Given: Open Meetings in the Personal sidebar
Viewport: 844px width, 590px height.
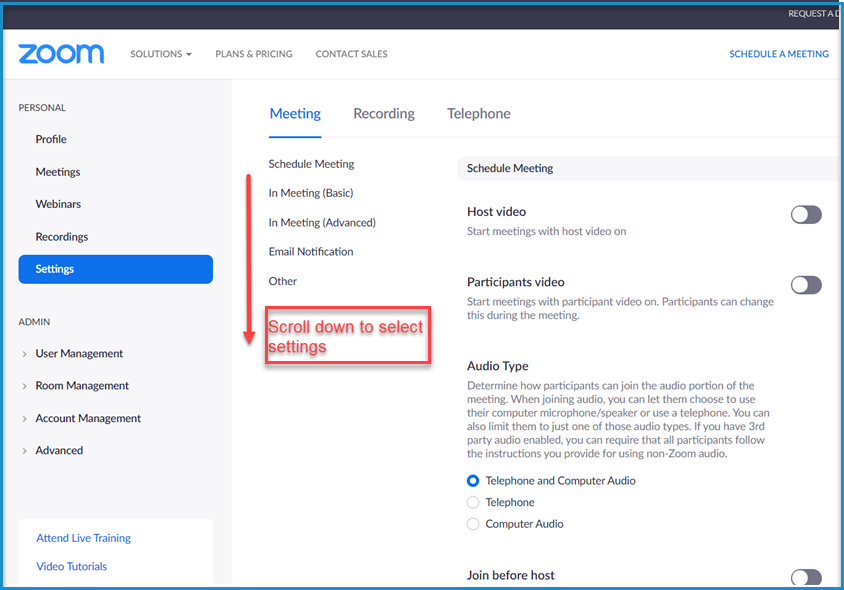Looking at the screenshot, I should tap(58, 172).
